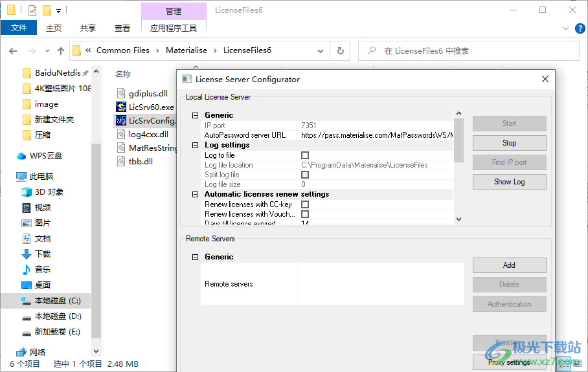Image resolution: width=588 pixels, height=372 pixels.
Task: Open recent locations dropdown arrow
Action: coord(47,50)
